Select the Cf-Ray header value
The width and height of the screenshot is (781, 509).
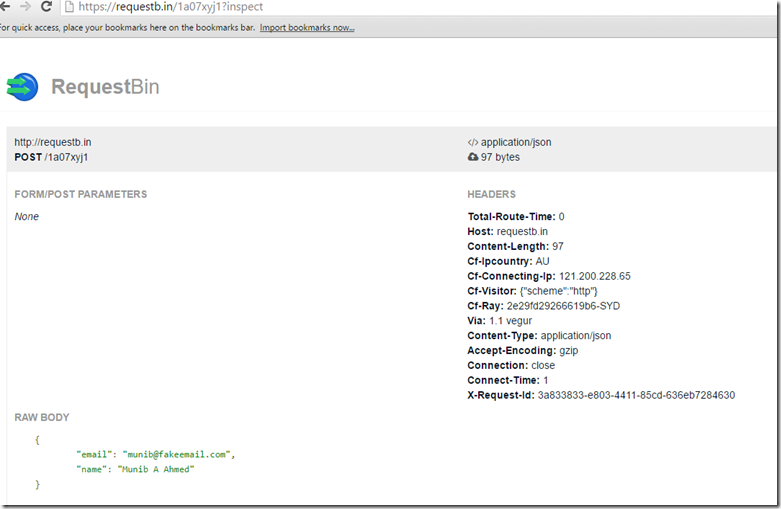click(x=563, y=306)
